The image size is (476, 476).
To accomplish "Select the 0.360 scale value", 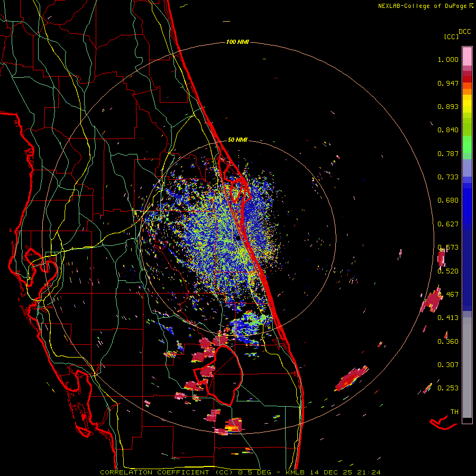I will 448,342.
